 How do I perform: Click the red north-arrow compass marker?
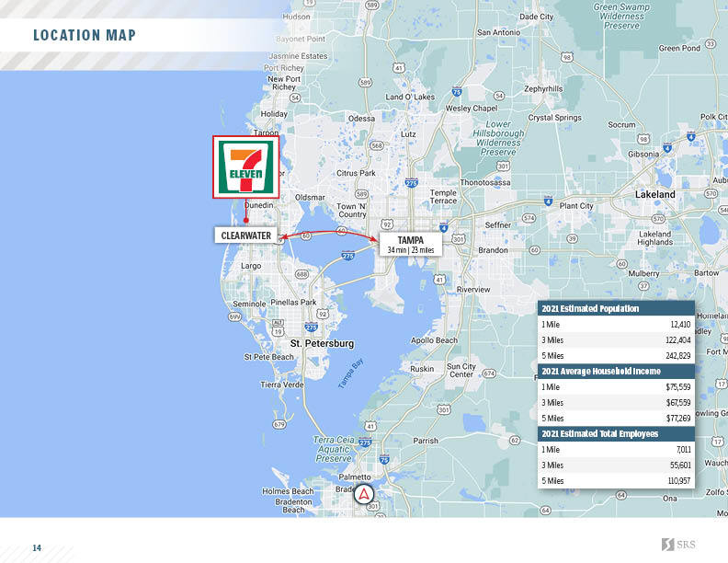(364, 494)
